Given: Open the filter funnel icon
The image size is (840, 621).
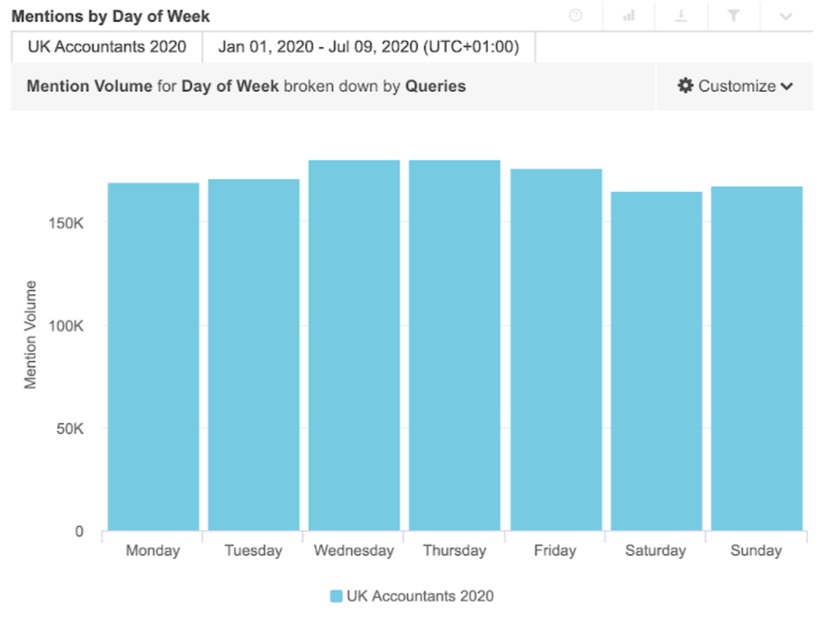Looking at the screenshot, I should coord(733,16).
